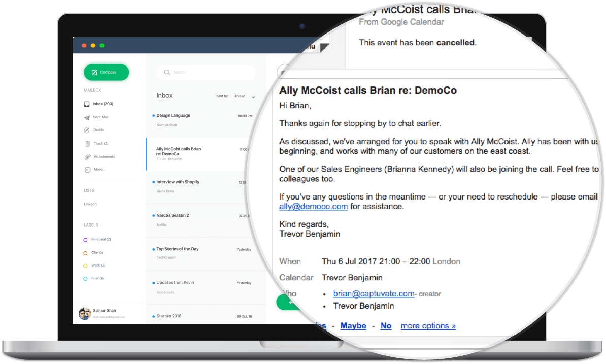This screenshot has height=364, width=606.
Task: Click the yellow window minimize dot
Action: coord(93,46)
